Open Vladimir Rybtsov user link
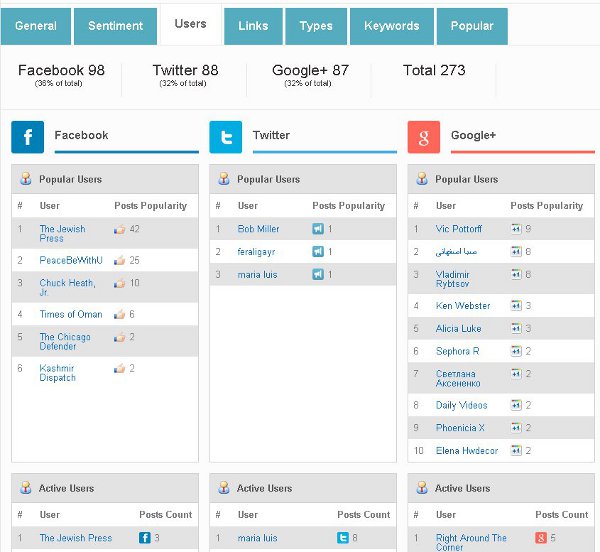Viewport: 600px width, 552px height. pos(453,279)
